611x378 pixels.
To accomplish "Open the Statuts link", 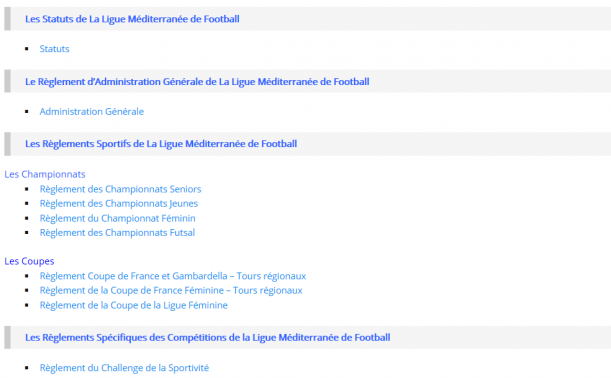I will click(x=55, y=49).
